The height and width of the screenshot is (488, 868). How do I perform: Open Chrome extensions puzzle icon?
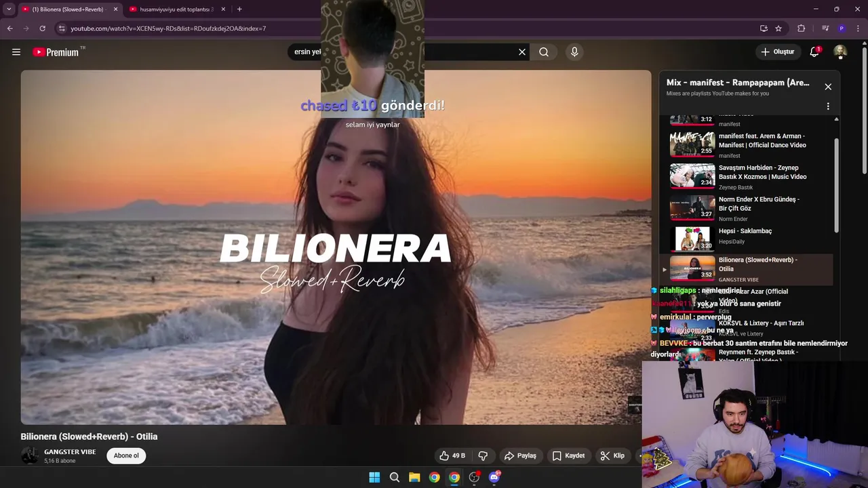tap(802, 28)
